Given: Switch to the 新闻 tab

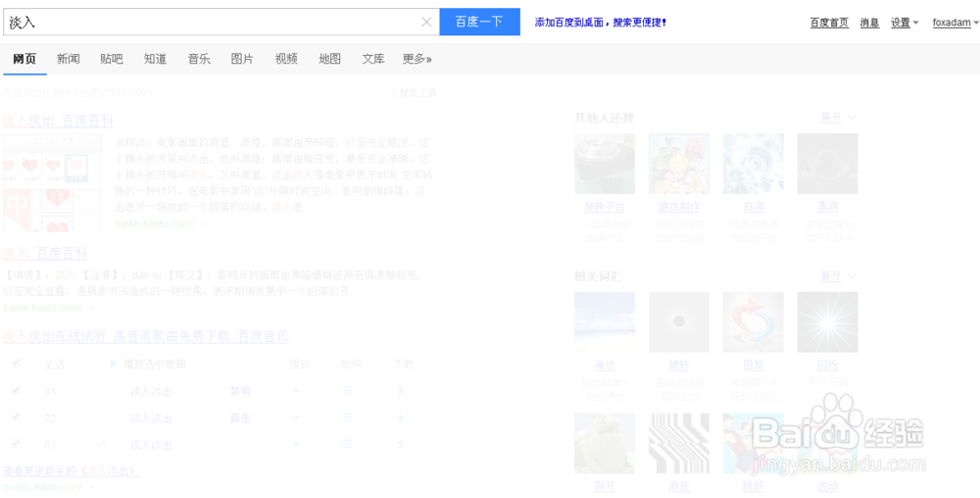Looking at the screenshot, I should [69, 60].
